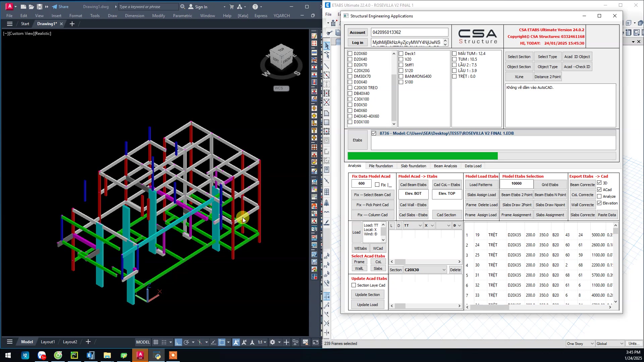This screenshot has height=362, width=644.
Task: Click the clean screen icon in status bar
Action: click(316, 342)
